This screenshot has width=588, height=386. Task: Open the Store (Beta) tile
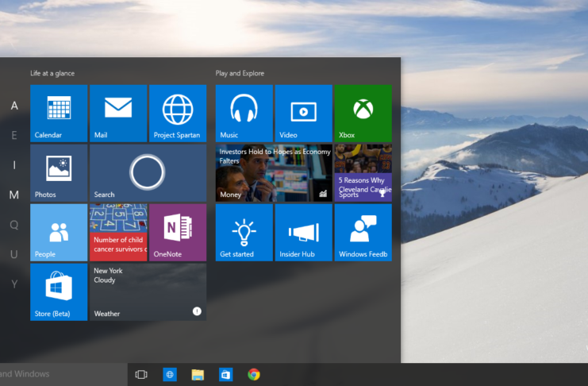tap(59, 291)
